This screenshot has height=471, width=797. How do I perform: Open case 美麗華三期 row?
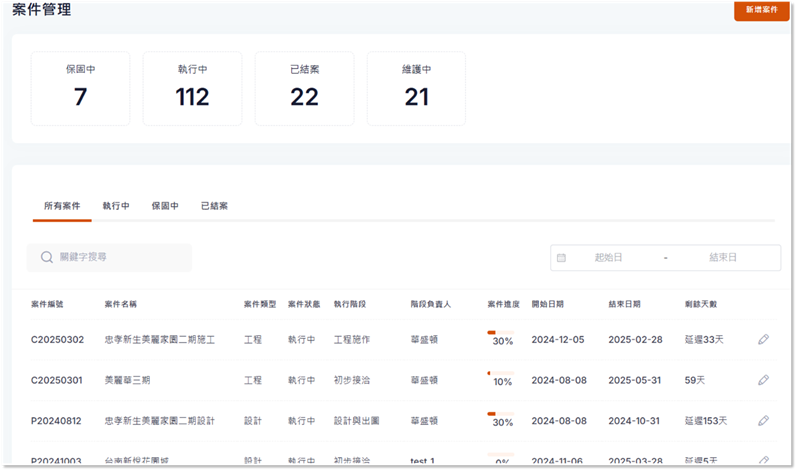click(x=131, y=380)
